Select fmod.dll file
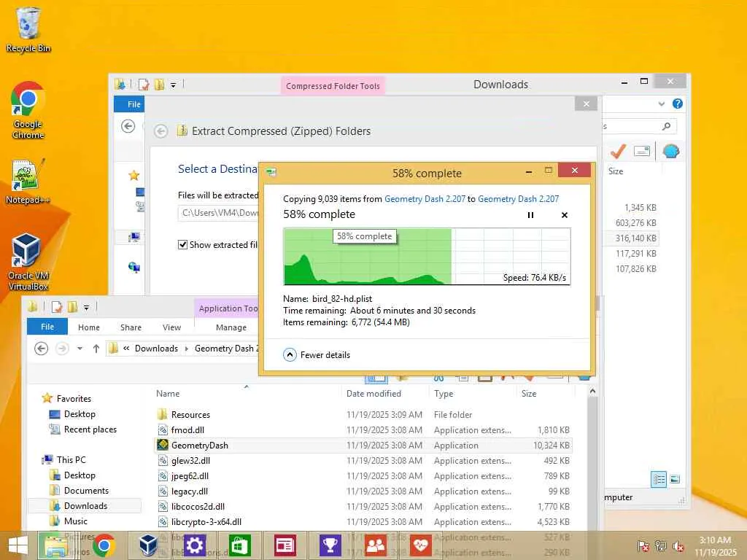747x560 pixels. click(187, 430)
